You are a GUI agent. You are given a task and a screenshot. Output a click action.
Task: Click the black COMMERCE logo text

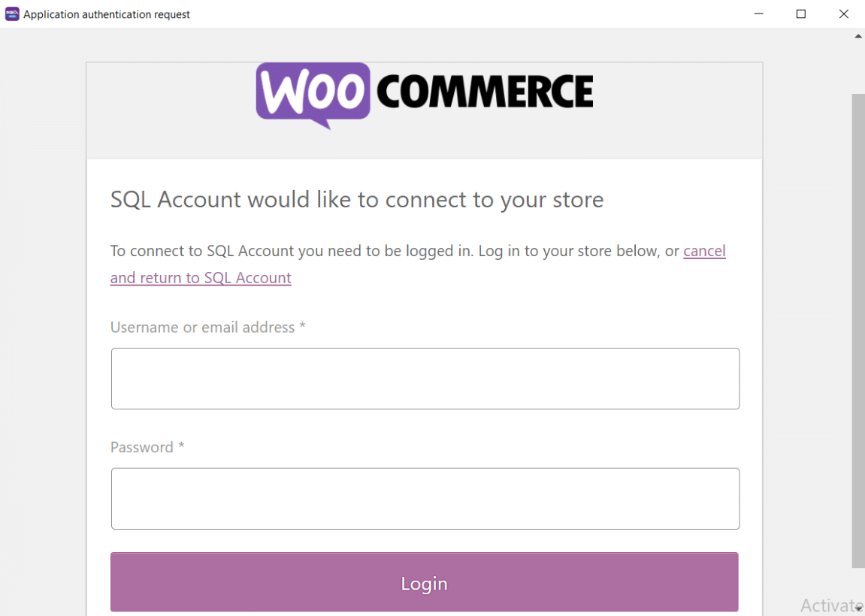(x=485, y=92)
